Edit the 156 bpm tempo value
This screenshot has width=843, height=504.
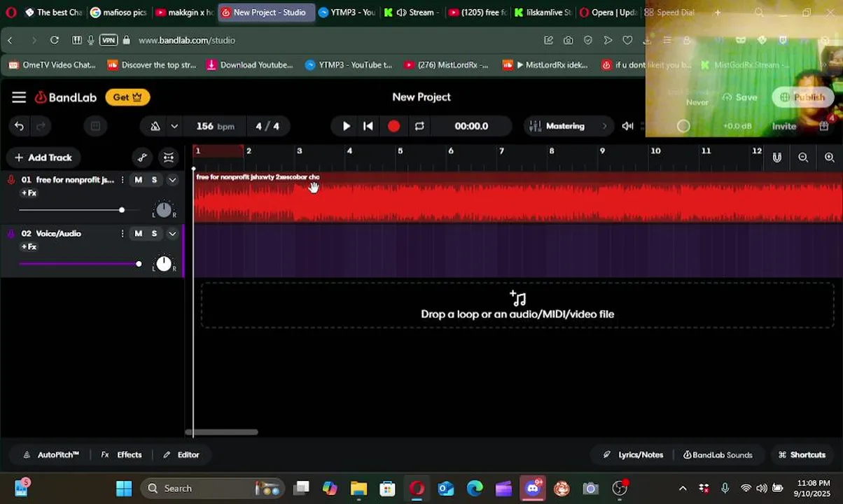pyautogui.click(x=215, y=126)
